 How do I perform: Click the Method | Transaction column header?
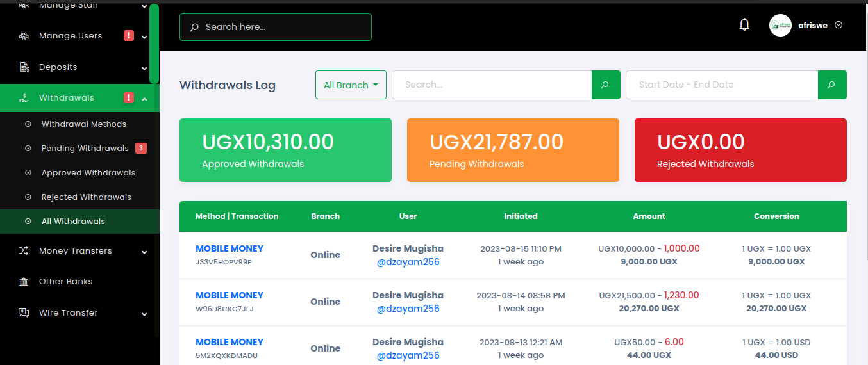[237, 216]
